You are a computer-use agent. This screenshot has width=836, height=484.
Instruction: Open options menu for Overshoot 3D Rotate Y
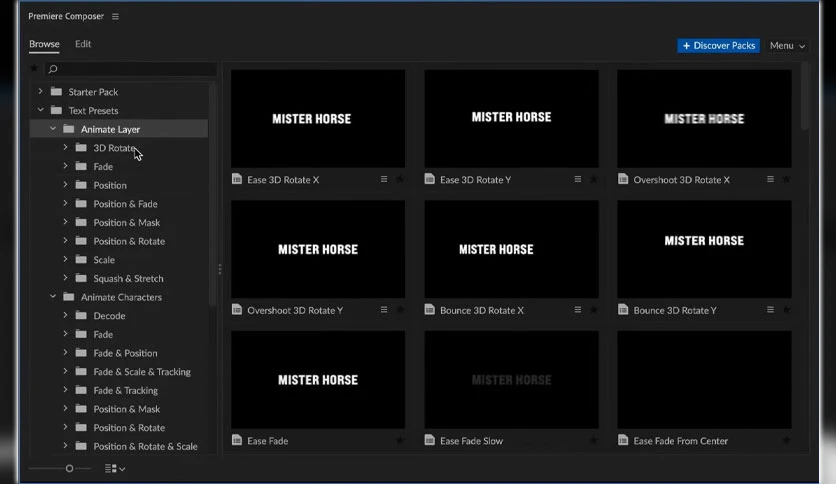coord(384,310)
